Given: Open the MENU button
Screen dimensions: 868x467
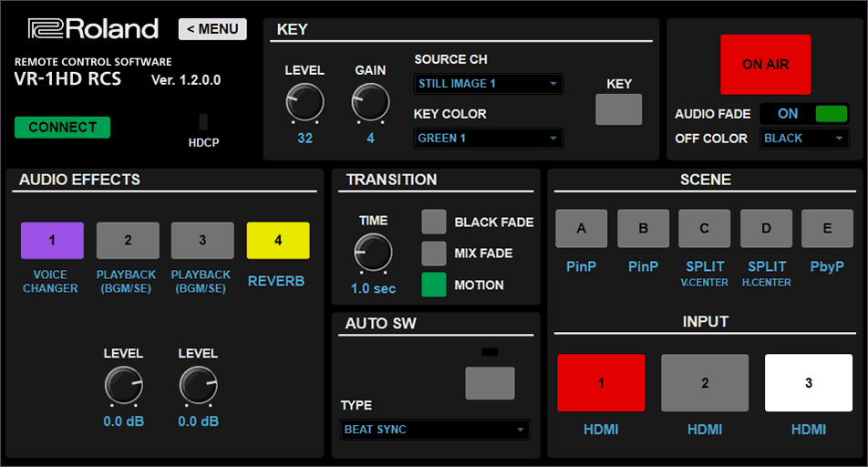Looking at the screenshot, I should [212, 29].
